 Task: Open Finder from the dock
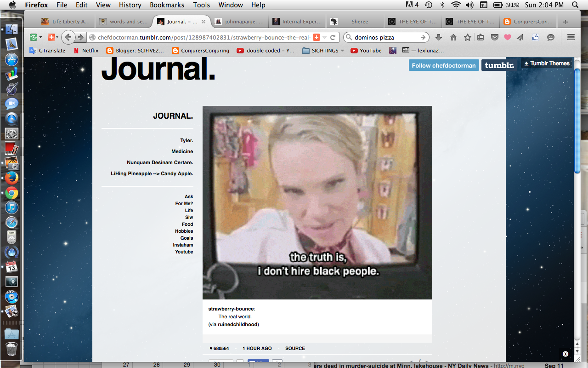(11, 29)
